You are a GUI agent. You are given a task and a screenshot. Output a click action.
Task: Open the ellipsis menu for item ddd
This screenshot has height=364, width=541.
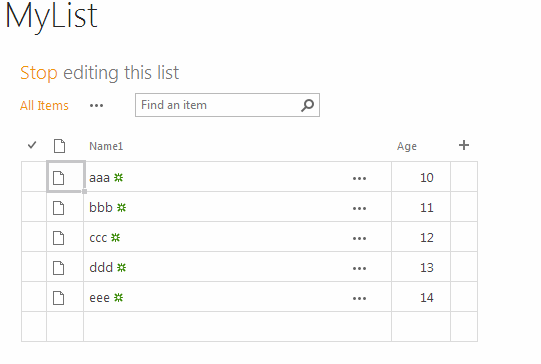pos(359,269)
